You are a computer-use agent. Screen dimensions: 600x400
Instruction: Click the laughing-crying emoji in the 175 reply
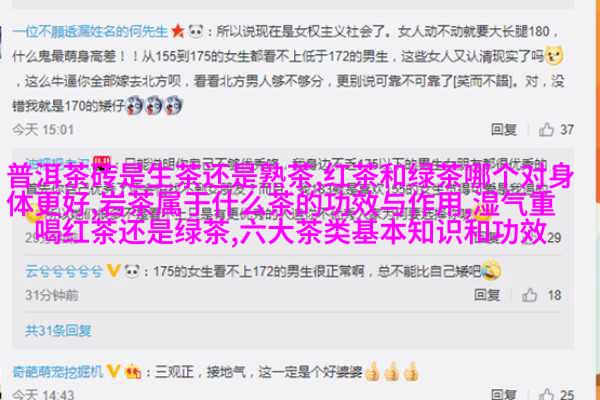(491, 269)
